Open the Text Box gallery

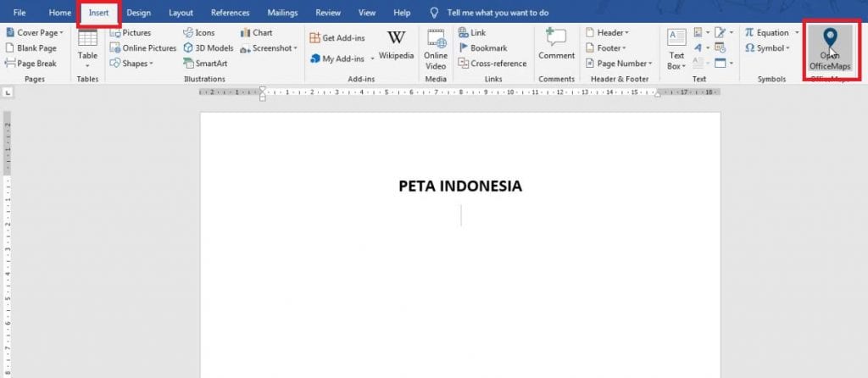tap(676, 49)
